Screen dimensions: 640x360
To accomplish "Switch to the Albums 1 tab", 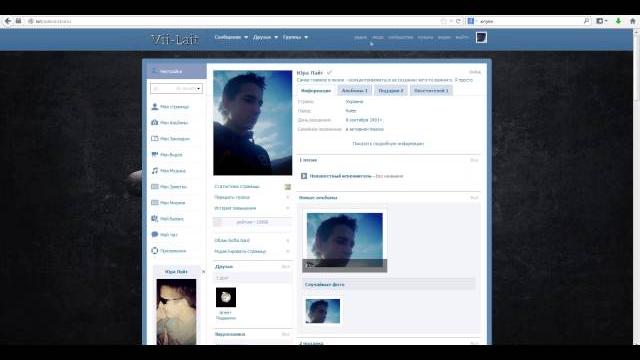I will coord(354,91).
